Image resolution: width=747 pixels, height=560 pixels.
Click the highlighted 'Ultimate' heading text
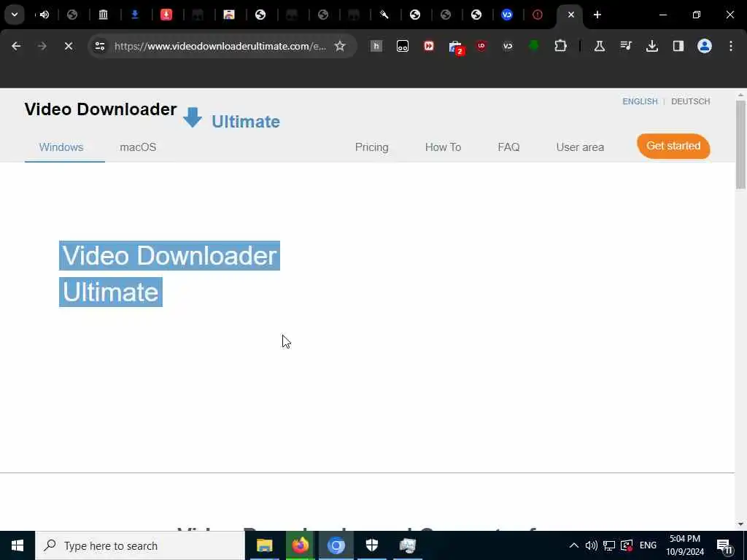pyautogui.click(x=111, y=292)
